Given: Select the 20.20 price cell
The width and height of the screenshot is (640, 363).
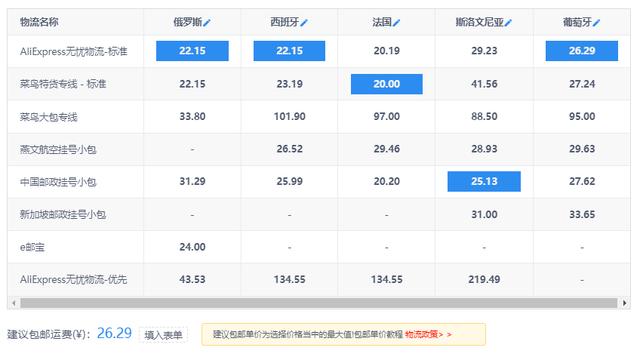Looking at the screenshot, I should pos(387,181).
